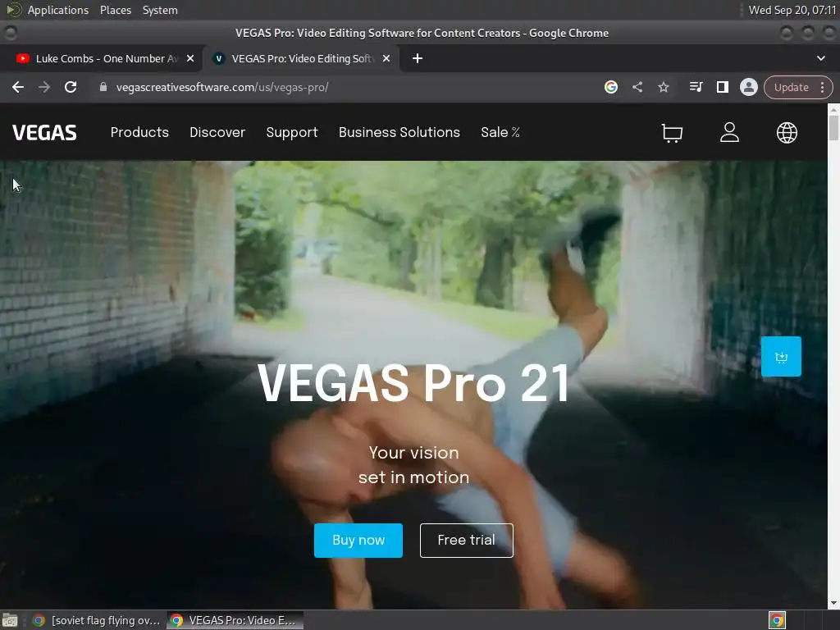This screenshot has height=630, width=840.
Task: Select the VEGAS Pro browser tab
Action: tap(300, 58)
